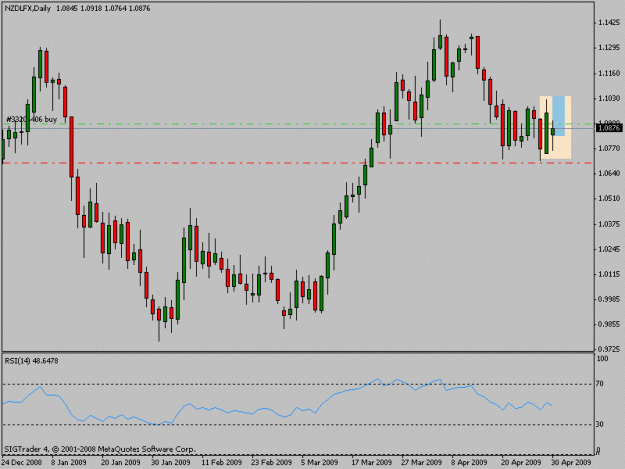Click the 0.9985 price scale value
This screenshot has width=625, height=469.
[x=609, y=299]
